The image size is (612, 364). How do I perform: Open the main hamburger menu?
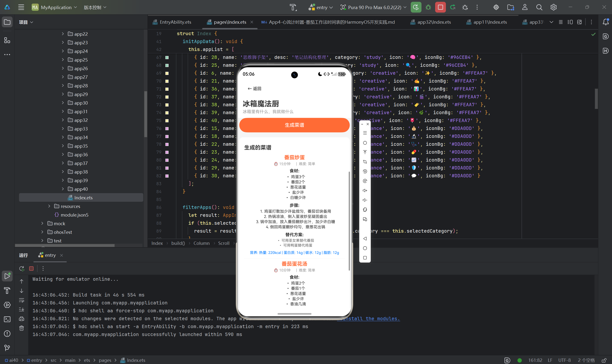tap(21, 7)
